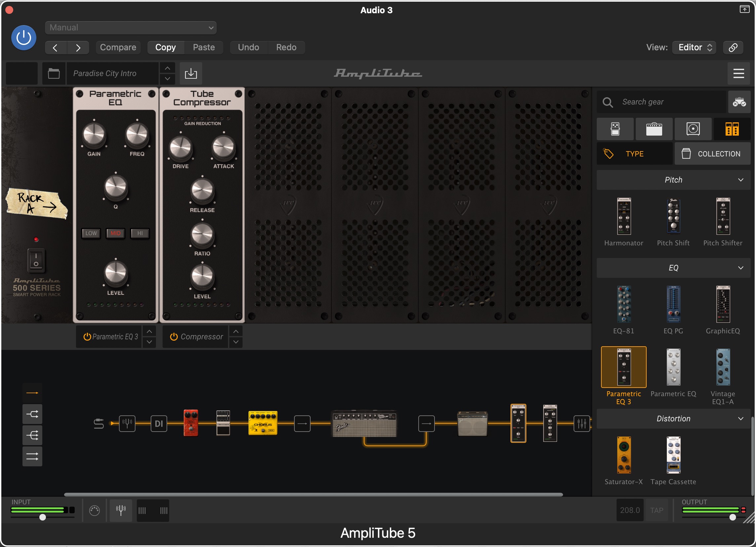Select the Stomp pedals gear tab
Screen dimensions: 756x547
615,129
